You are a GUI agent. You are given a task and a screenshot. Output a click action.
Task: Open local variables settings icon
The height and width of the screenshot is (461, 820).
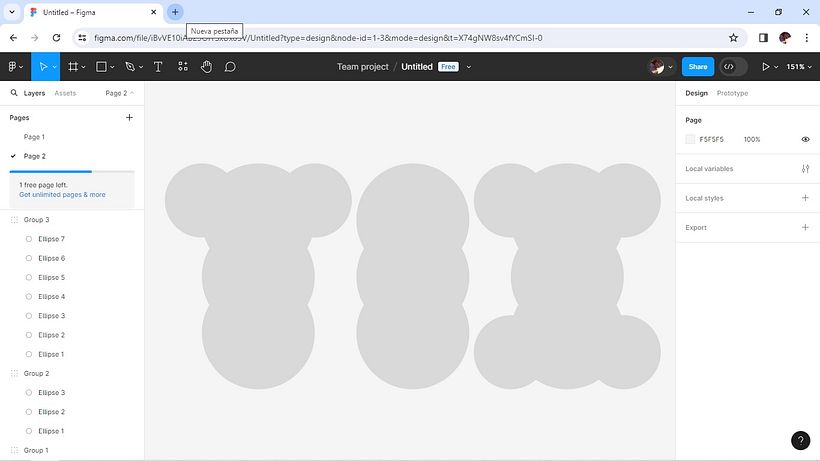pyautogui.click(x=805, y=169)
